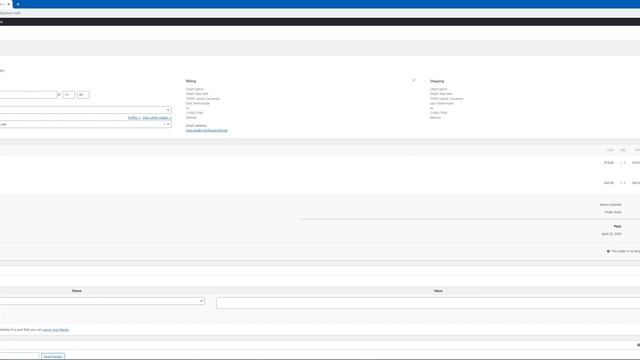Click the order minute field

[x=83, y=95]
